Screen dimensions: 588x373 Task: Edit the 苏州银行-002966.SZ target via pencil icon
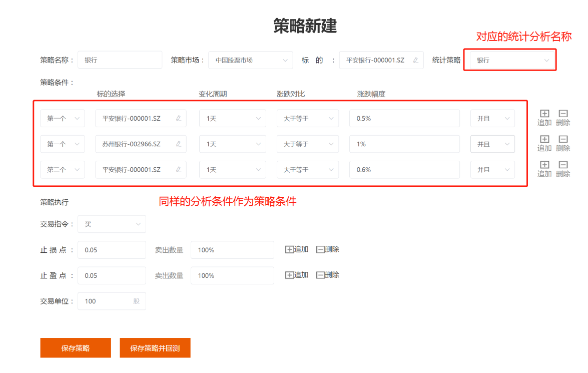point(179,144)
